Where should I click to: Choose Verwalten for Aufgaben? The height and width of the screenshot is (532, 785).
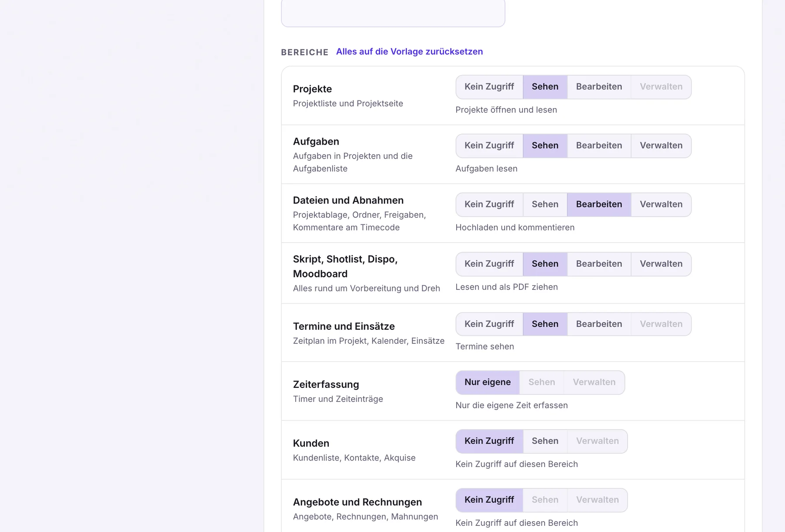661,146
